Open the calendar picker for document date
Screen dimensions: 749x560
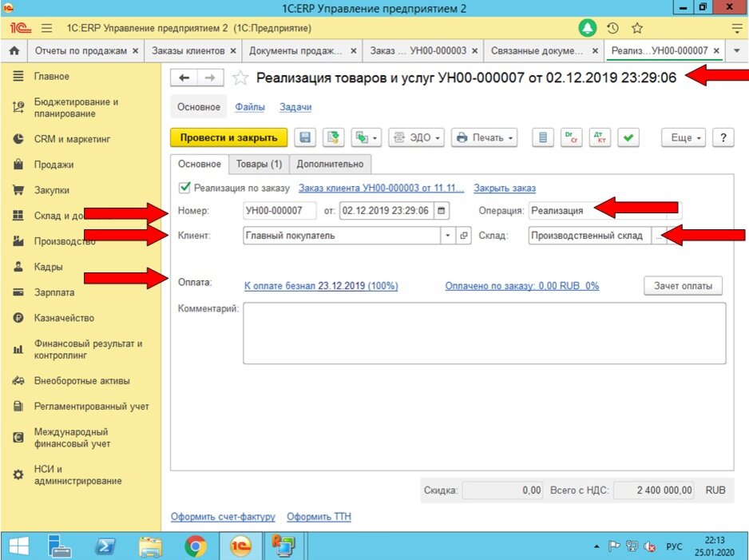point(442,211)
